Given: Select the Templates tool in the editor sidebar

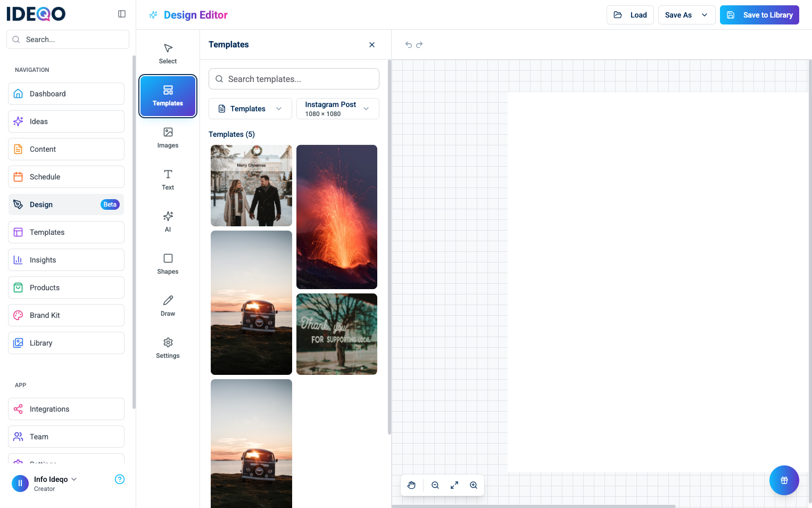Looking at the screenshot, I should click(168, 96).
